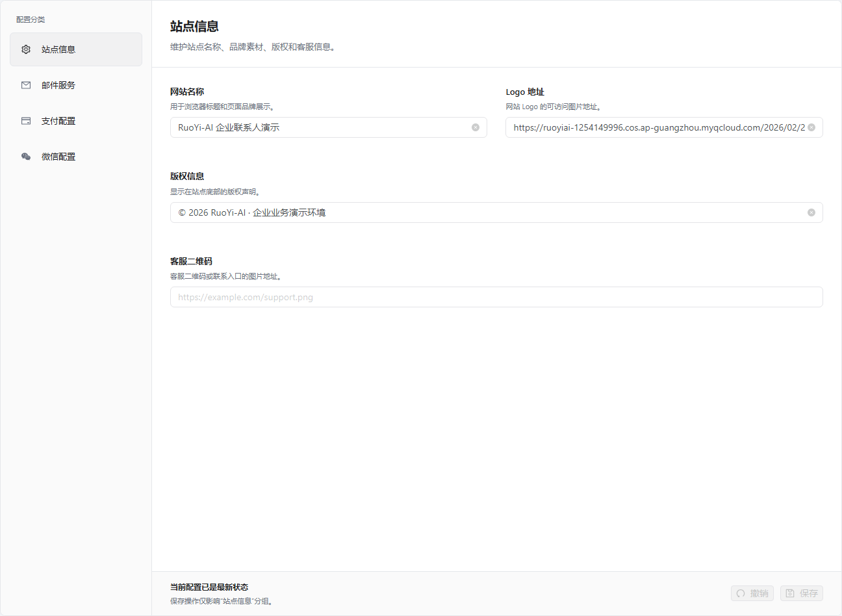The image size is (842, 616).
Task: Clear the 版权信息 field with its X icon
Action: tap(811, 212)
